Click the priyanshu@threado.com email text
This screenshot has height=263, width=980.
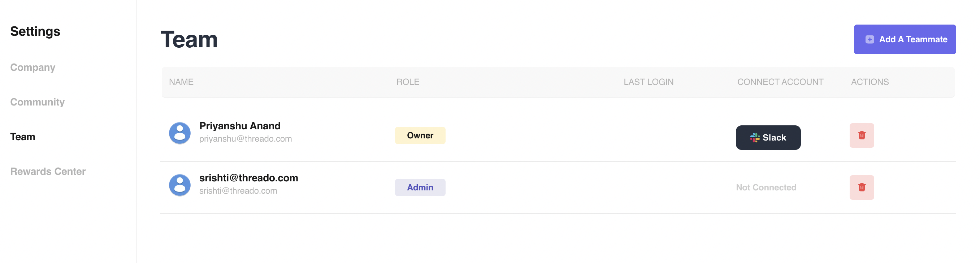(246, 139)
